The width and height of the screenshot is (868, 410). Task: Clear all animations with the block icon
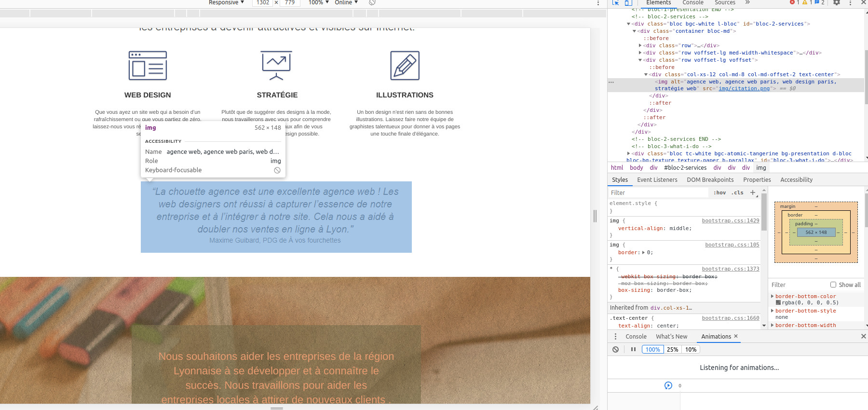pos(616,350)
